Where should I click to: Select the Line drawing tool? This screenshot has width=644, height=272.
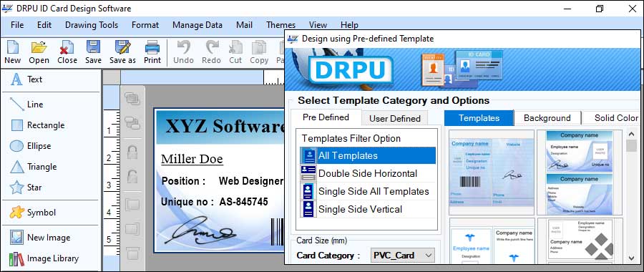(26, 105)
